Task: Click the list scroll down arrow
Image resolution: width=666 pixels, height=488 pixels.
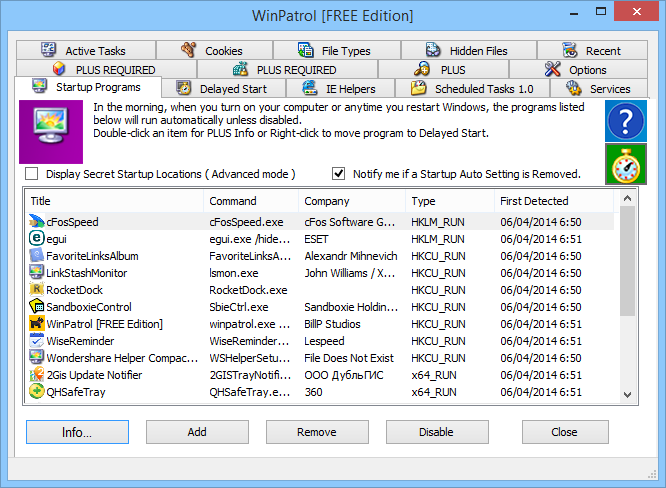Action: [627, 395]
